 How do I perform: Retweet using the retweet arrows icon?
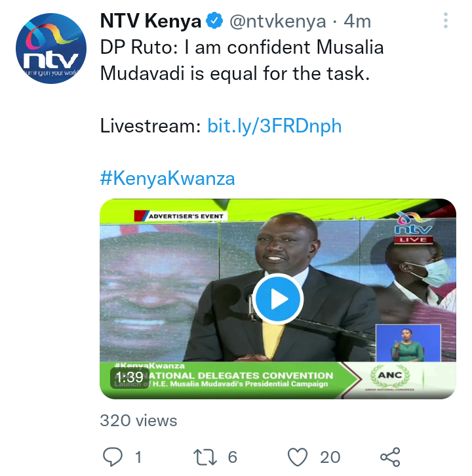pyautogui.click(x=205, y=457)
